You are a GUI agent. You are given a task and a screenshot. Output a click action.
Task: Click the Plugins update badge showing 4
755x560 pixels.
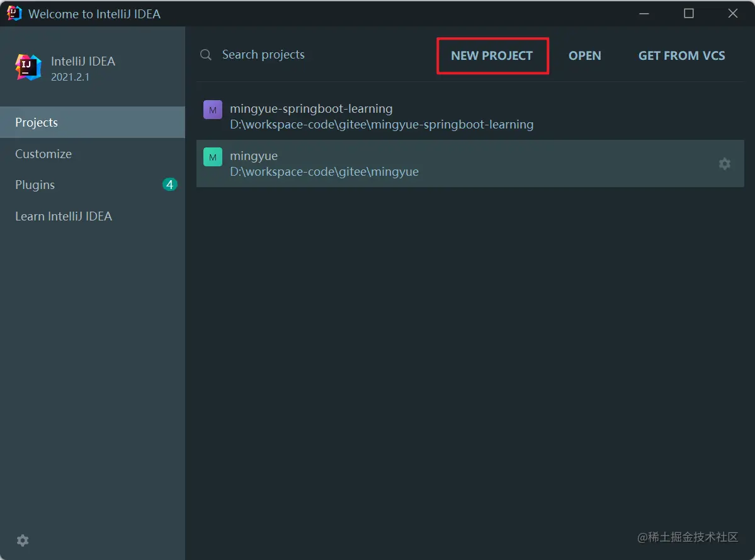[x=169, y=185]
